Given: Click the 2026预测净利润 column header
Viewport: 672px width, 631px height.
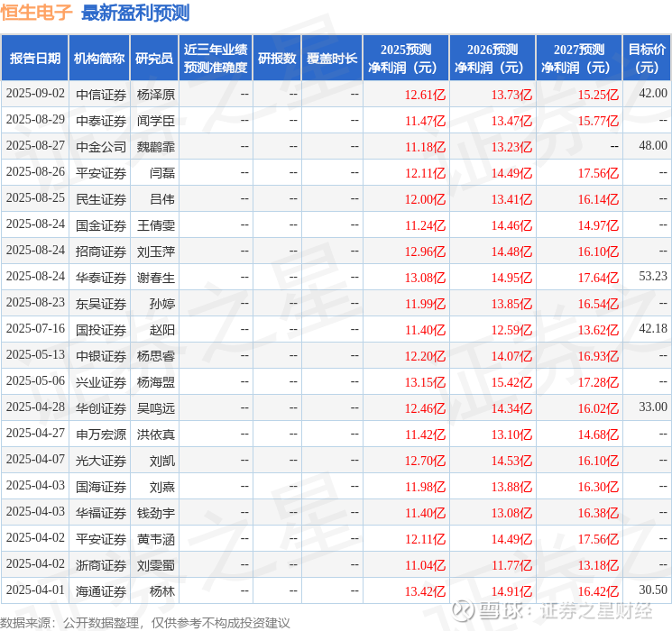Looking at the screenshot, I should (492, 58).
